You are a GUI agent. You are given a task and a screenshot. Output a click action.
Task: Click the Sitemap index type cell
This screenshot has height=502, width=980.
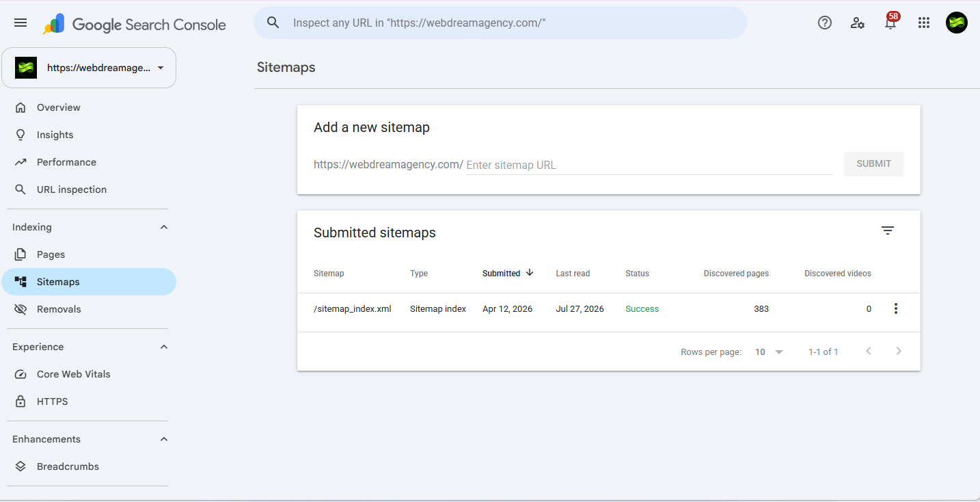coord(438,309)
